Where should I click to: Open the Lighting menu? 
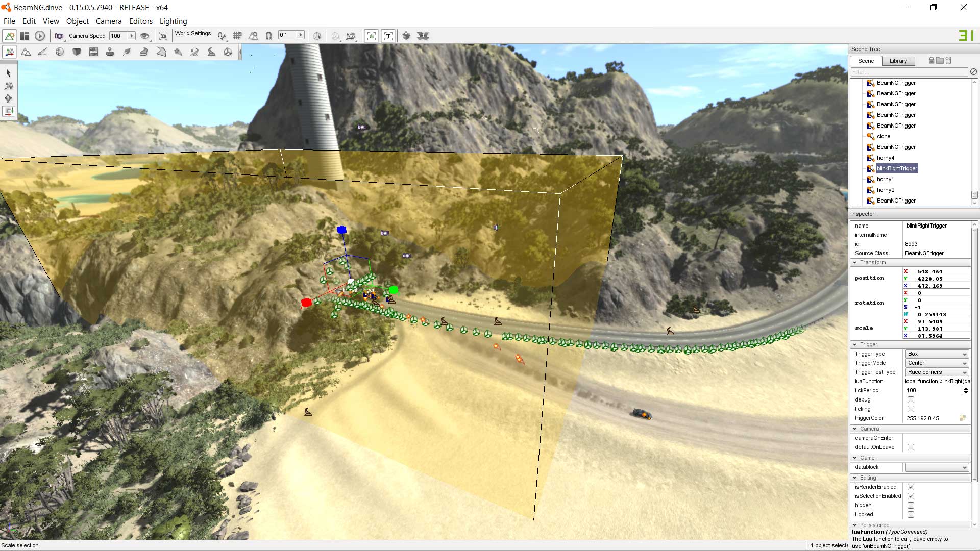point(174,21)
